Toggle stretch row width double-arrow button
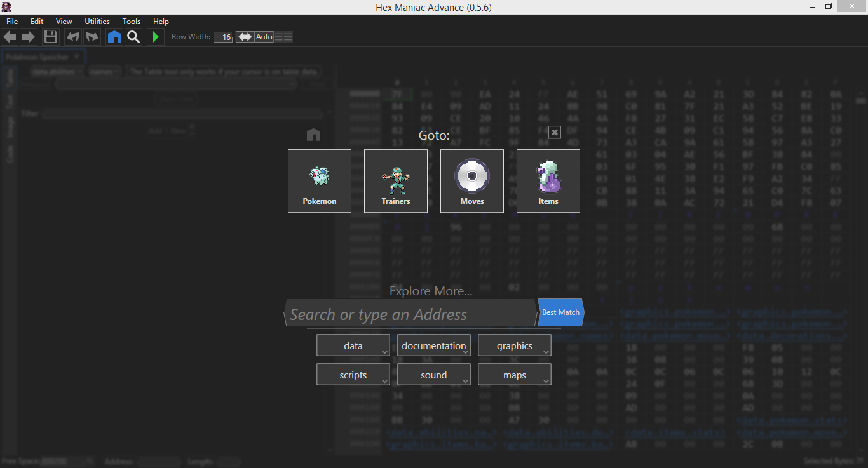The image size is (868, 468). coord(245,37)
